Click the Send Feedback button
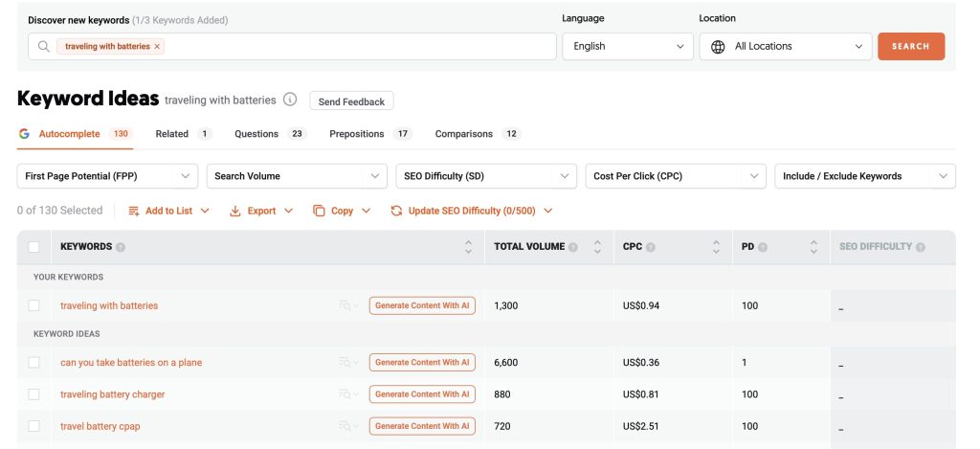This screenshot has width=980, height=449. pyautogui.click(x=351, y=101)
